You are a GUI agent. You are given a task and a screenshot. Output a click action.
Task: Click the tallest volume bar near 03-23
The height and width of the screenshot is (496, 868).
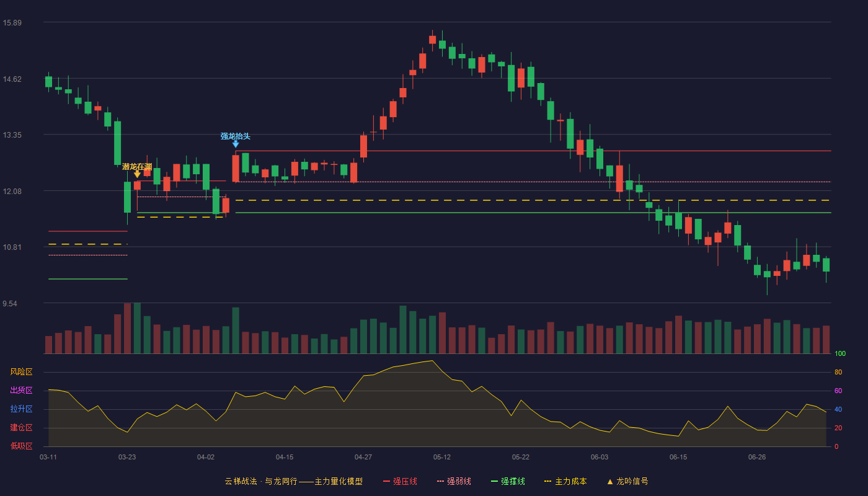[x=137, y=328]
